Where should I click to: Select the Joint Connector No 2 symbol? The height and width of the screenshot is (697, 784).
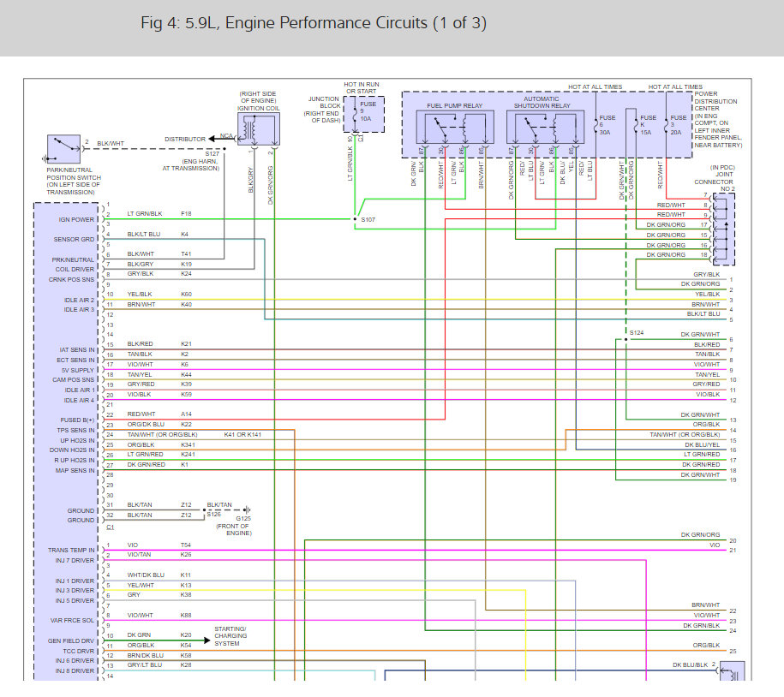[x=723, y=229]
